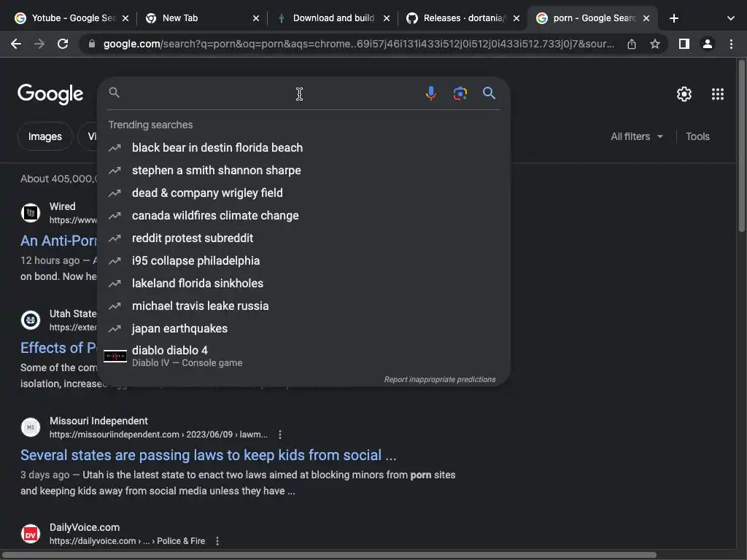Image resolution: width=747 pixels, height=560 pixels.
Task: Close the New Tab tab
Action: click(x=256, y=18)
